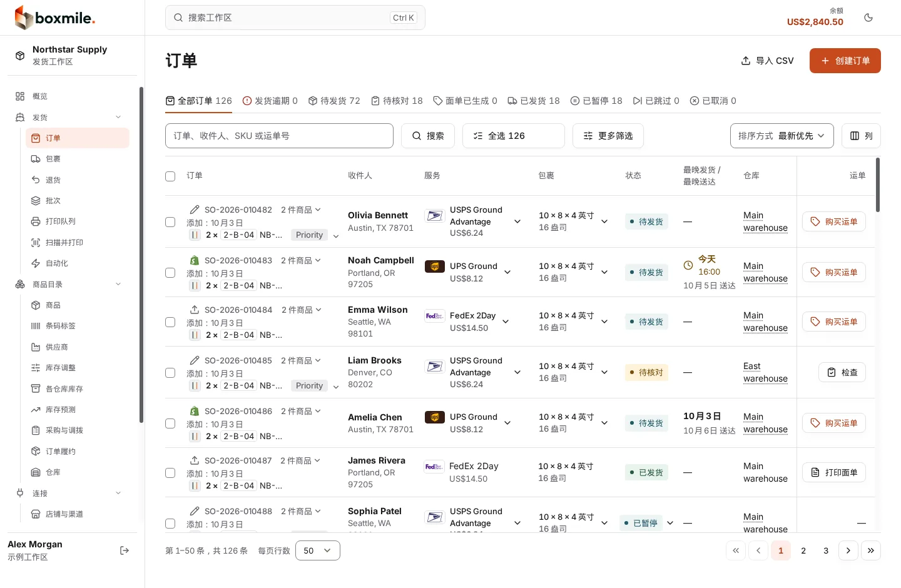Click the order search field 订单、收件人、SKU
This screenshot has width=901, height=588.
(x=279, y=136)
